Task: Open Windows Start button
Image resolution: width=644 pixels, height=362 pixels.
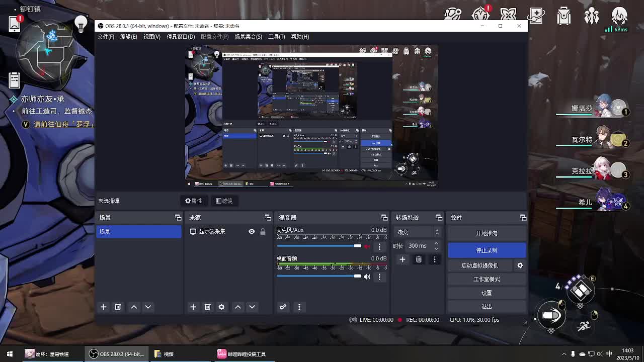Action: (10, 354)
